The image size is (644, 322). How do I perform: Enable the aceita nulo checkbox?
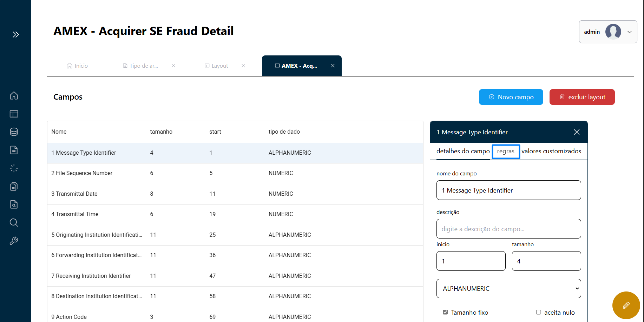[x=538, y=312]
